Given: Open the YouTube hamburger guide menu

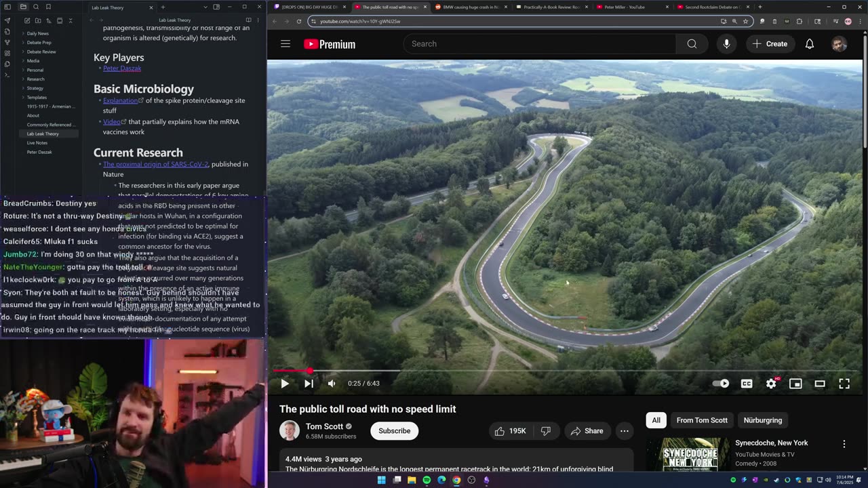Looking at the screenshot, I should click(285, 44).
